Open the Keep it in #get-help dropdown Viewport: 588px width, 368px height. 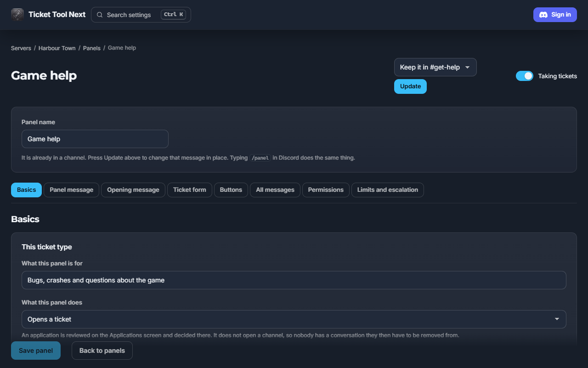pyautogui.click(x=435, y=67)
